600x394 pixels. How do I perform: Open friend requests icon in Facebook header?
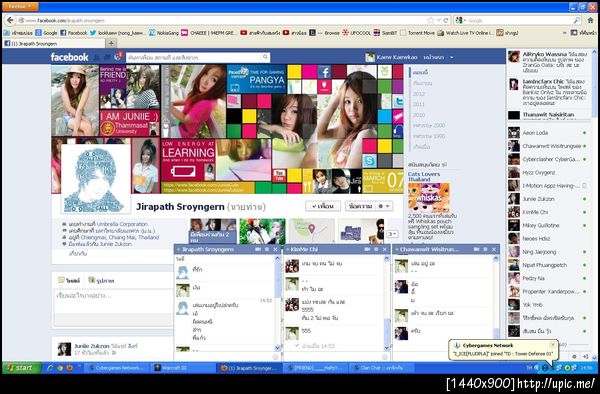[x=96, y=57]
